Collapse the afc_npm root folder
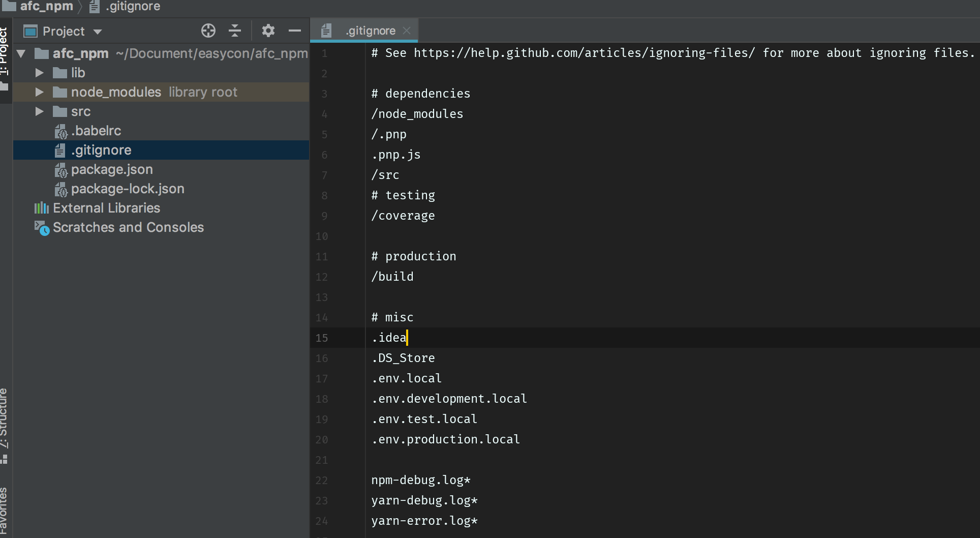This screenshot has width=980, height=538. pyautogui.click(x=21, y=53)
